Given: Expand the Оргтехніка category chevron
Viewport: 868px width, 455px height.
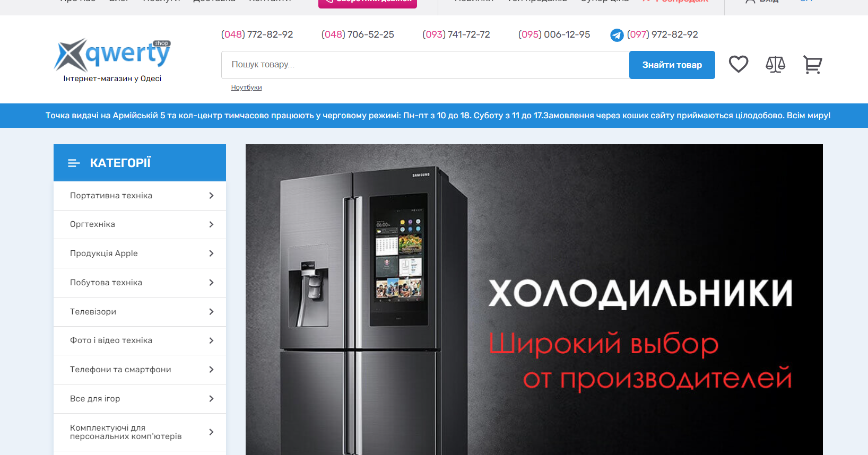Looking at the screenshot, I should (x=211, y=224).
